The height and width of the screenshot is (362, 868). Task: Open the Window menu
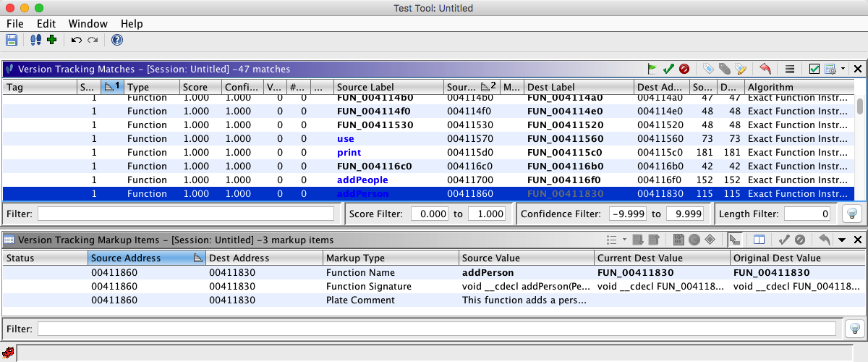pyautogui.click(x=88, y=24)
